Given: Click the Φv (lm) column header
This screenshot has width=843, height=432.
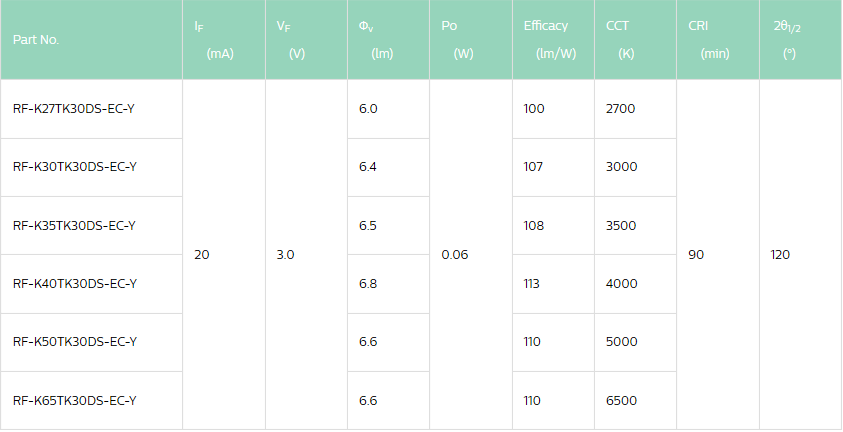Looking at the screenshot, I should 388,40.
